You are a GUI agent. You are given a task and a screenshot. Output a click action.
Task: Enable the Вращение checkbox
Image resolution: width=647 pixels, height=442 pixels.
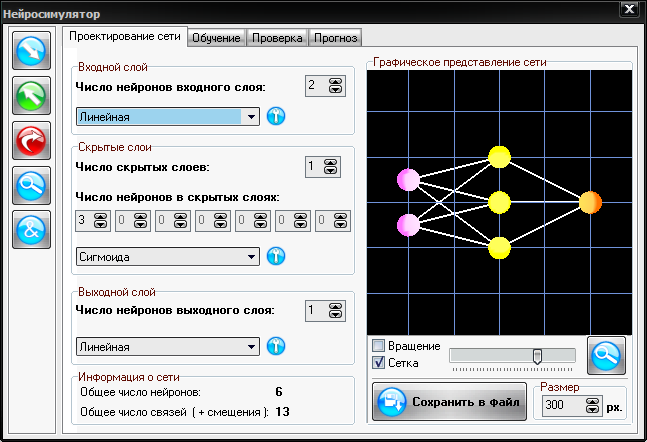[x=379, y=346]
